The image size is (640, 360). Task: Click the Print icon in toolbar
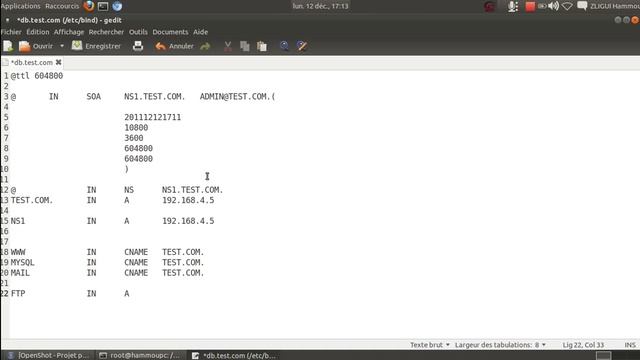(138, 46)
